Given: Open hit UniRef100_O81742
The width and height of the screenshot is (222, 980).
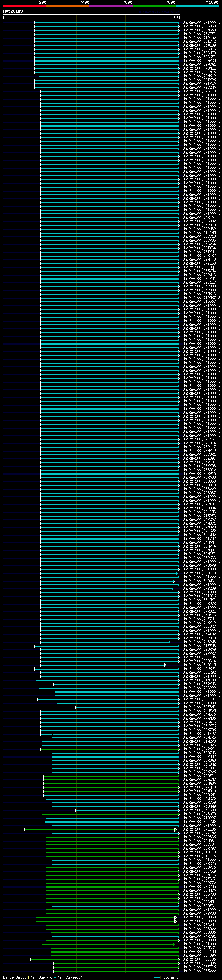Looking at the screenshot, I should click(x=199, y=41).
